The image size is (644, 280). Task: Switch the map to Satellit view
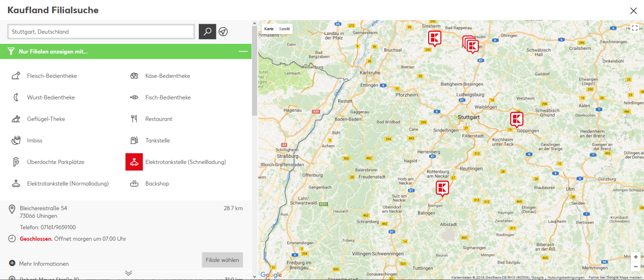[x=284, y=29]
